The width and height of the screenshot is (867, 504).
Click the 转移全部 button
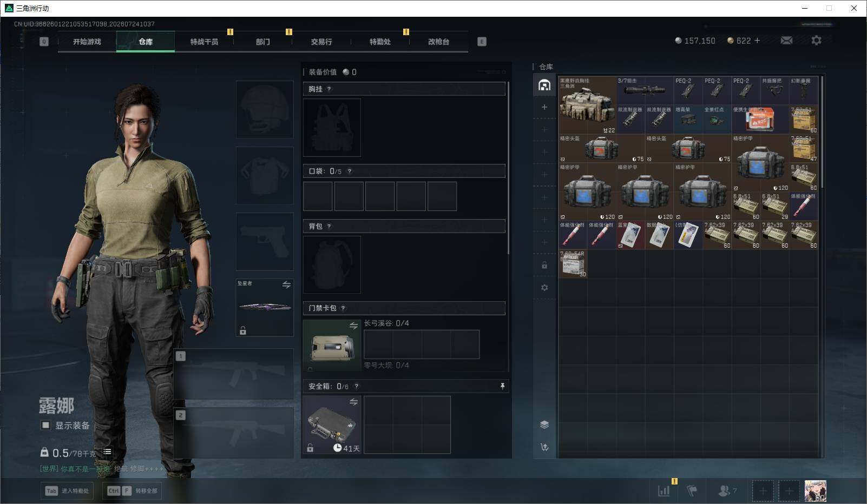tap(133, 490)
